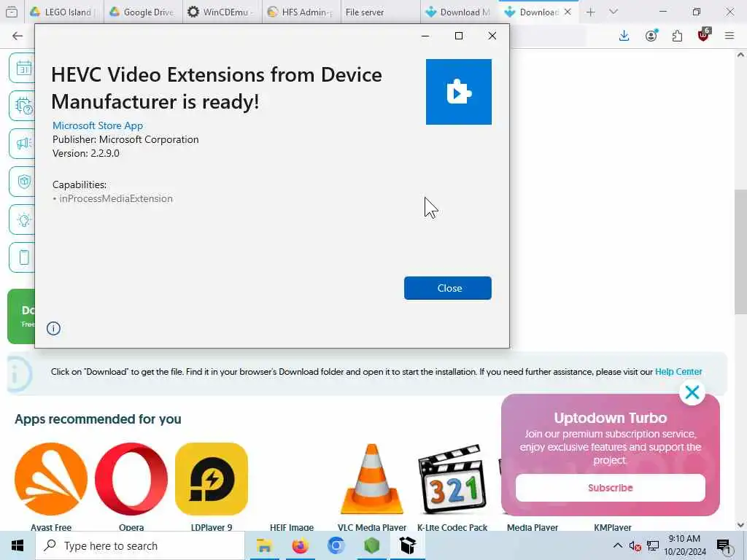Open the Microsoft Store App link

click(98, 125)
